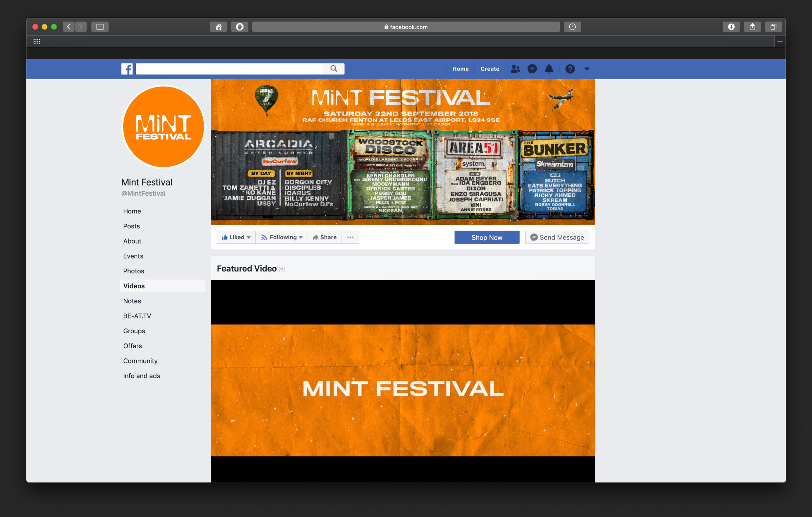
Task: Open the Messenger icon in Facebook header
Action: tap(532, 69)
